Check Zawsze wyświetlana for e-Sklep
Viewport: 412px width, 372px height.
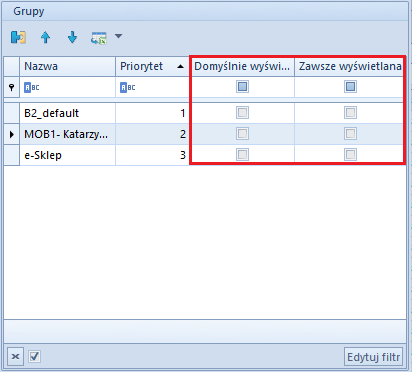[350, 155]
